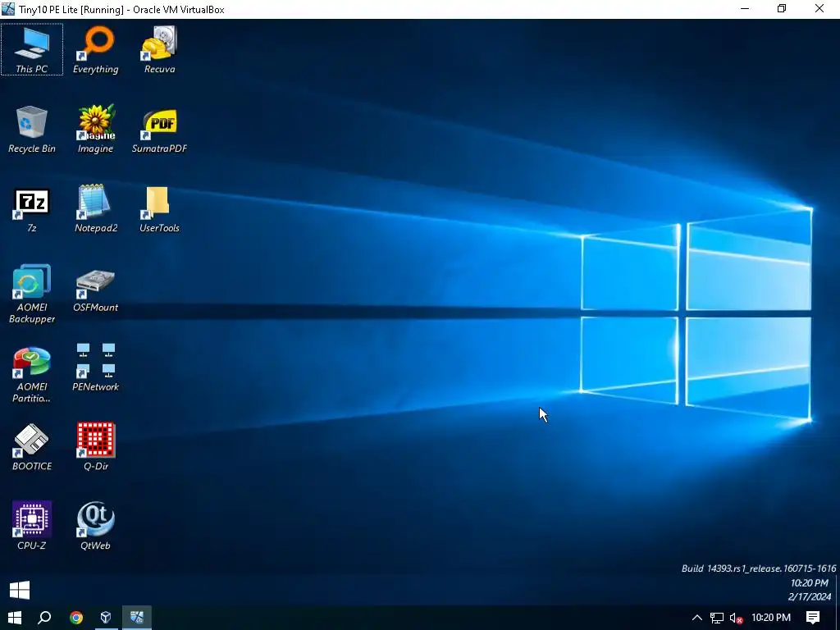Click the VirtualBox title bar app icon

tap(8, 8)
